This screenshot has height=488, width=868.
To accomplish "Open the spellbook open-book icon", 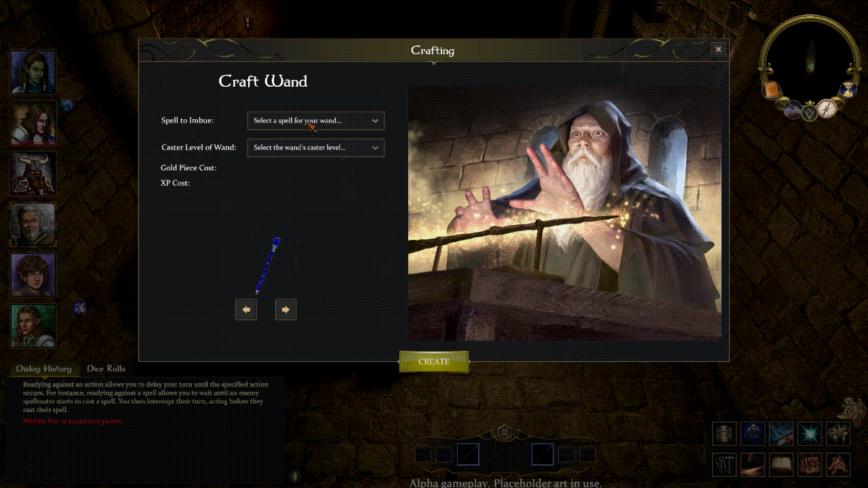I will 781,464.
